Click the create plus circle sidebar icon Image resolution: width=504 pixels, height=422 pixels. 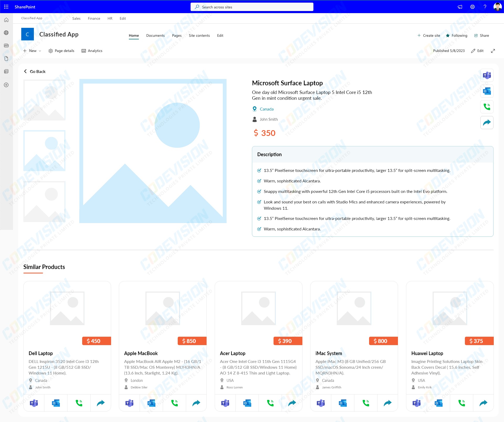[x=6, y=85]
